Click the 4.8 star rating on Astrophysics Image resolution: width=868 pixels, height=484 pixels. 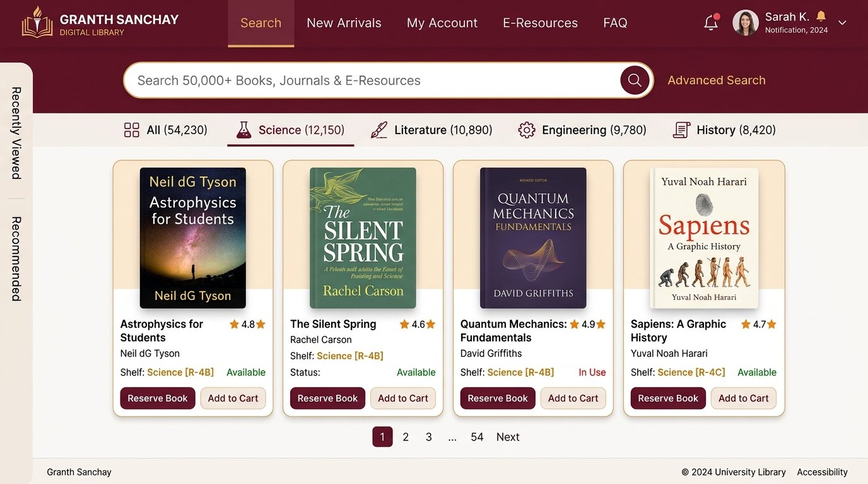[247, 325]
